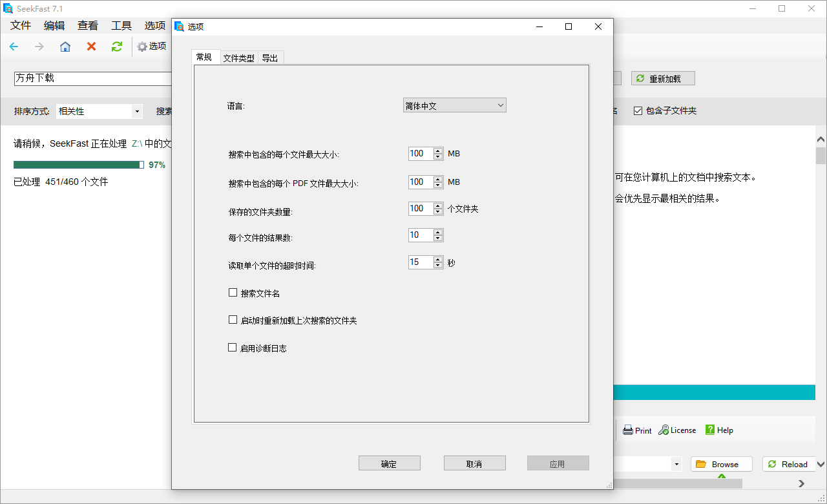The width and height of the screenshot is (827, 504).
Task: Increase saved folders count
Action: pyautogui.click(x=438, y=205)
